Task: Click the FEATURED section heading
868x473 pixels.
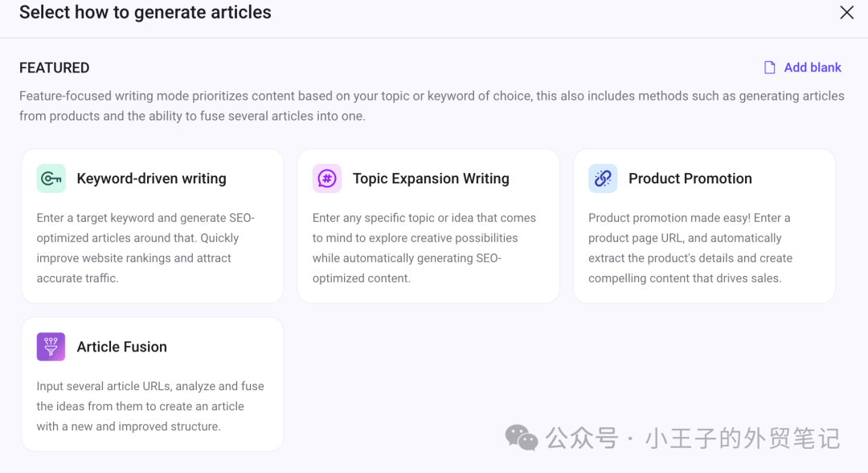Action: 55,68
